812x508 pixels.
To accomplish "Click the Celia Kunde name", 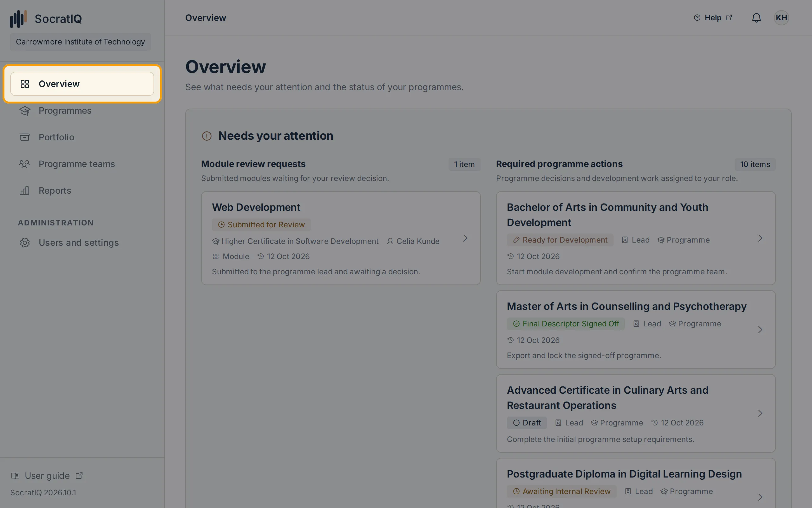I will [418, 241].
